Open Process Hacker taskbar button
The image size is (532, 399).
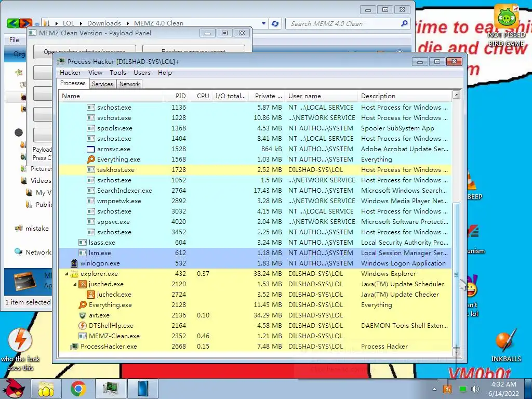click(x=111, y=389)
